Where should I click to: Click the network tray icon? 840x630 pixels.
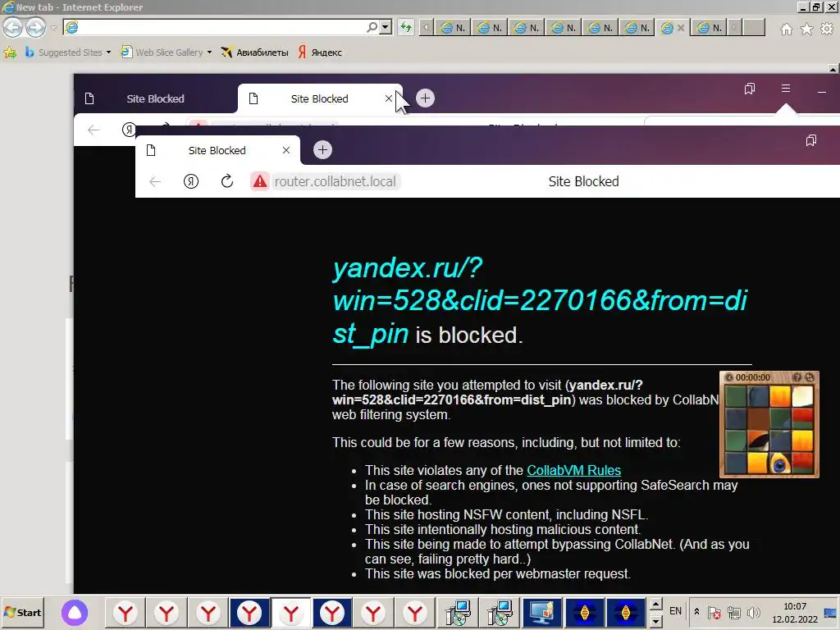734,612
